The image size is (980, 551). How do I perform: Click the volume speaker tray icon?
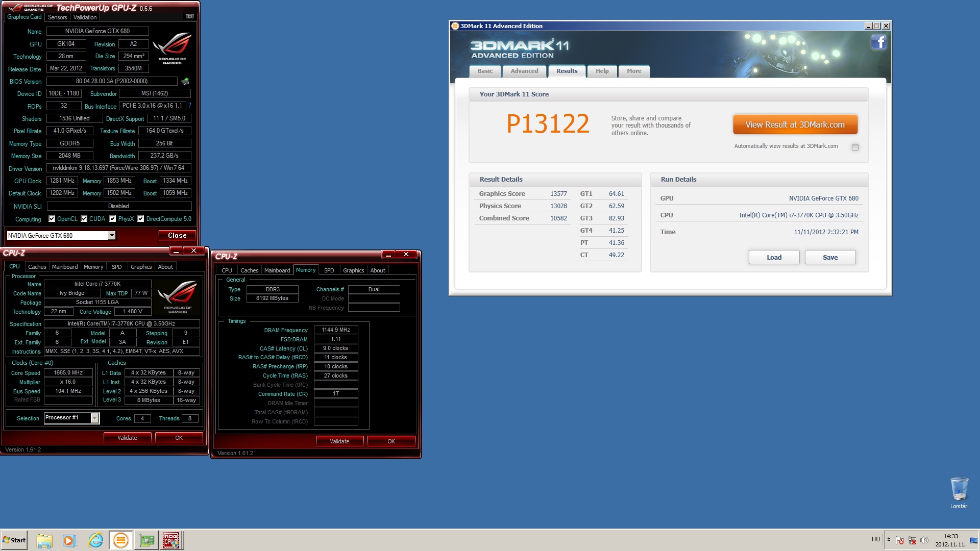(924, 540)
